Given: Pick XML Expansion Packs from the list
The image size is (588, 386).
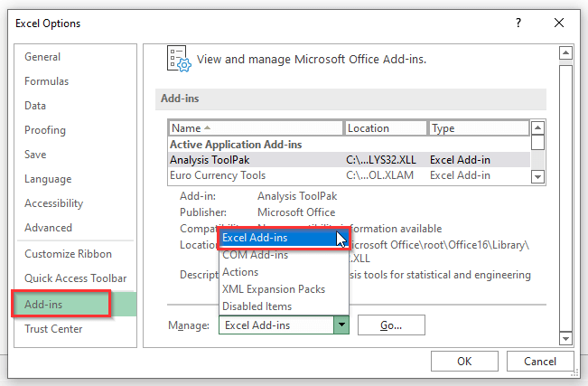Looking at the screenshot, I should [x=274, y=289].
